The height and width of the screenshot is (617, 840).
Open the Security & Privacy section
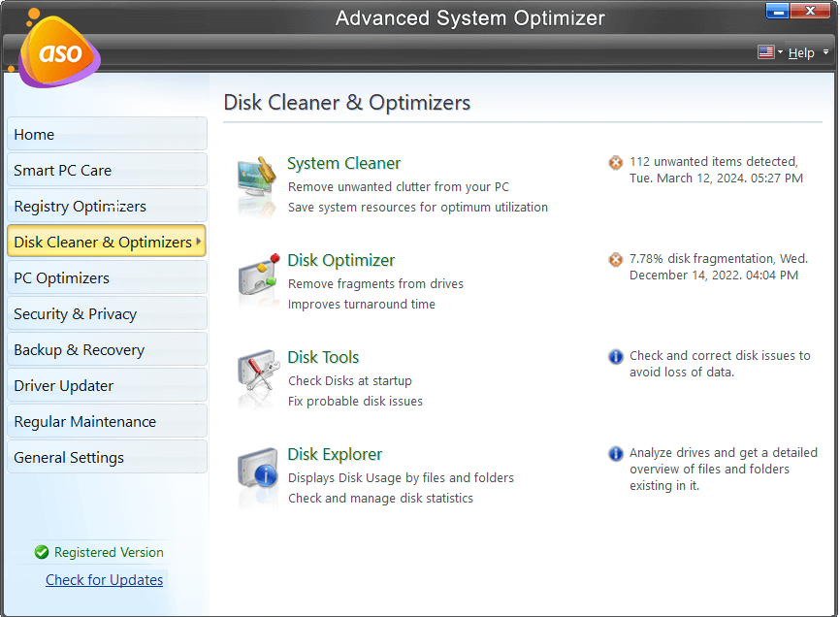[107, 312]
